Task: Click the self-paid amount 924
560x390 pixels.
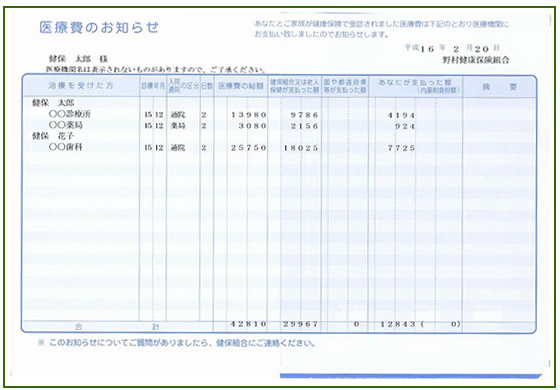Action: click(x=405, y=126)
